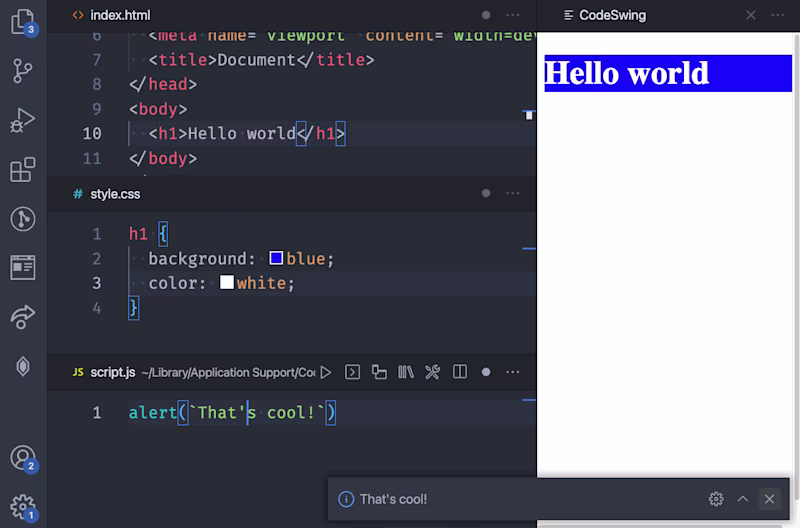
Task: Open the Live Share arrow icon
Action: pyautogui.click(x=22, y=317)
